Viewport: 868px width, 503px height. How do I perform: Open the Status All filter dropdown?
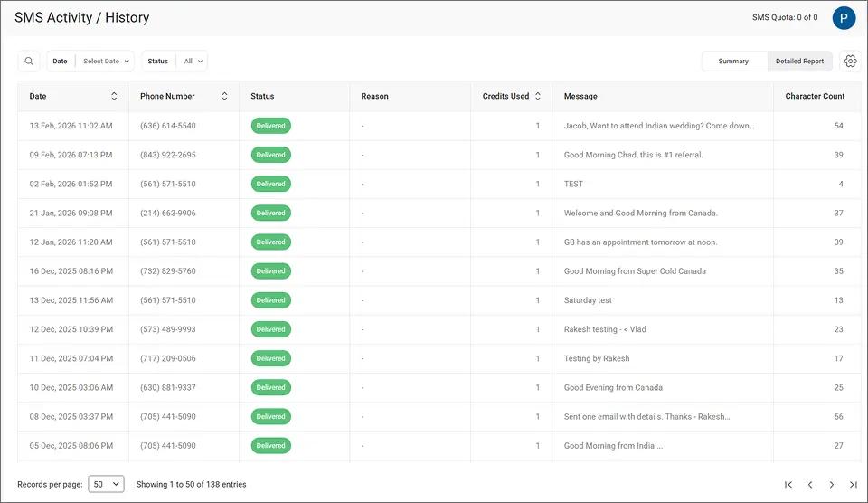point(193,62)
